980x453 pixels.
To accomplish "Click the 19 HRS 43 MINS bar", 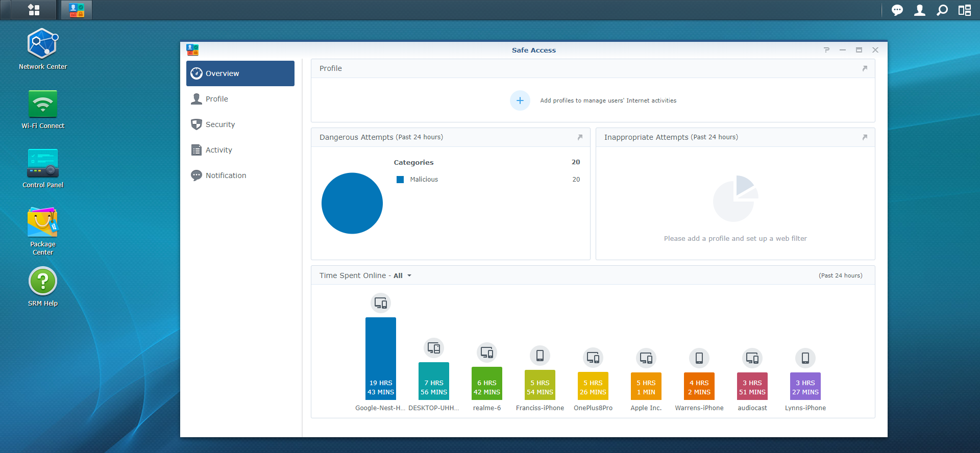I will 381,359.
